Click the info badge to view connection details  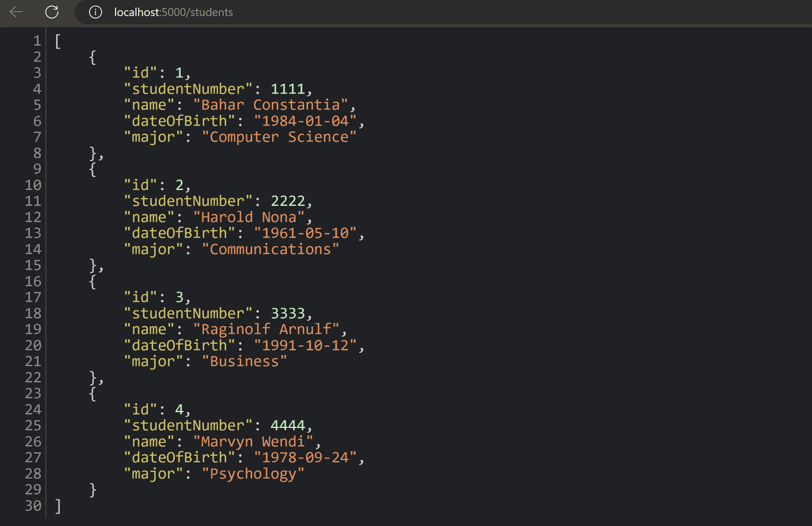[95, 12]
